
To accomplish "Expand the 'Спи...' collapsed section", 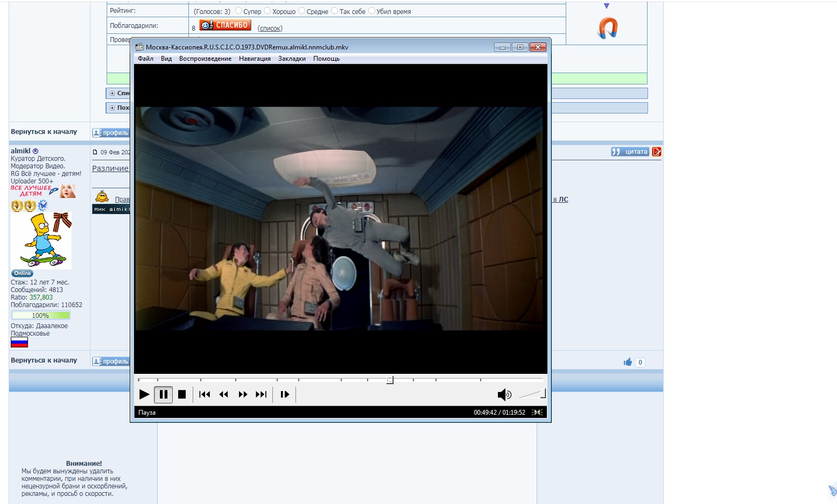I will click(112, 93).
